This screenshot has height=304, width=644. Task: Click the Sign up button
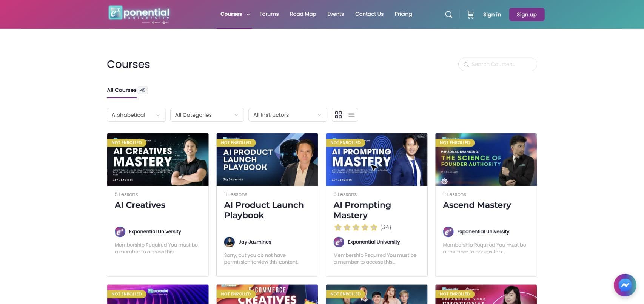coord(527,14)
